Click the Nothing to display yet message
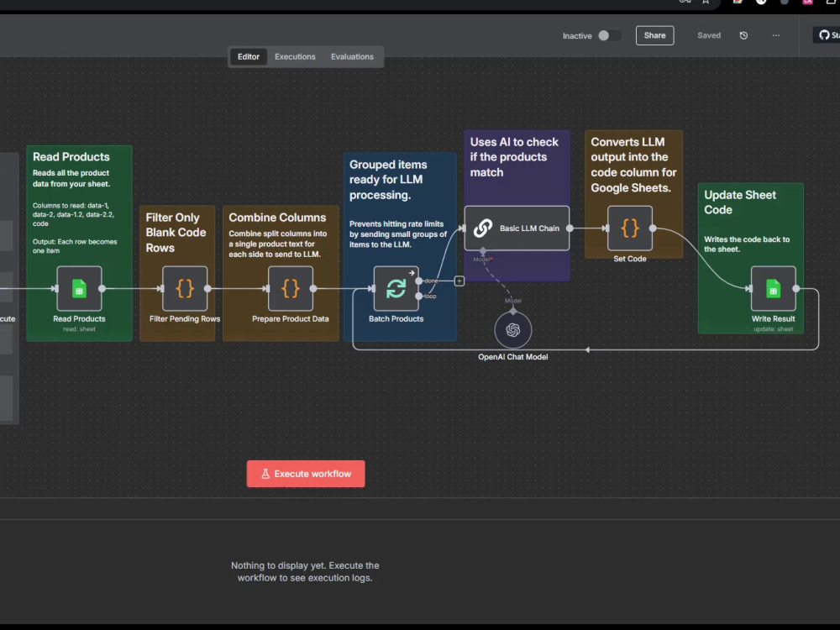This screenshot has width=840, height=630. coord(305,571)
